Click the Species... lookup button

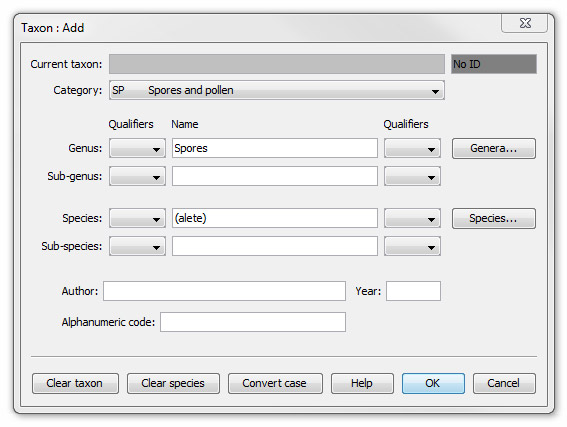tap(494, 218)
